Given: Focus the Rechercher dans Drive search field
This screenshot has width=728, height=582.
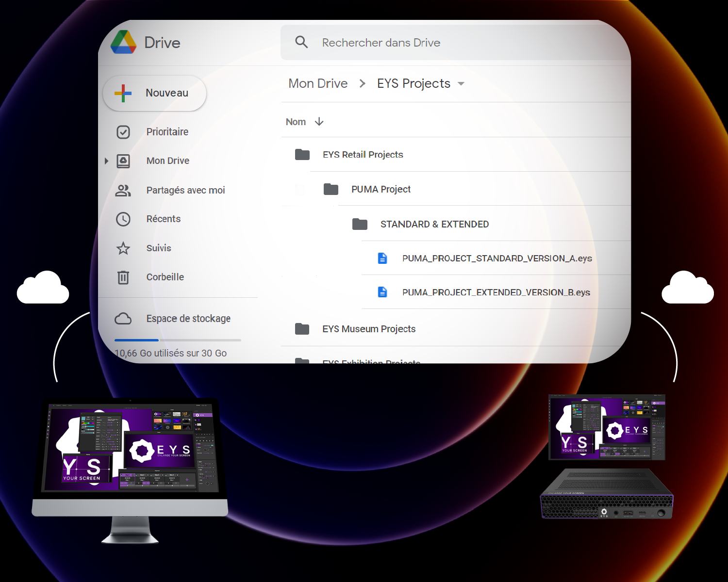Looking at the screenshot, I should (455, 43).
